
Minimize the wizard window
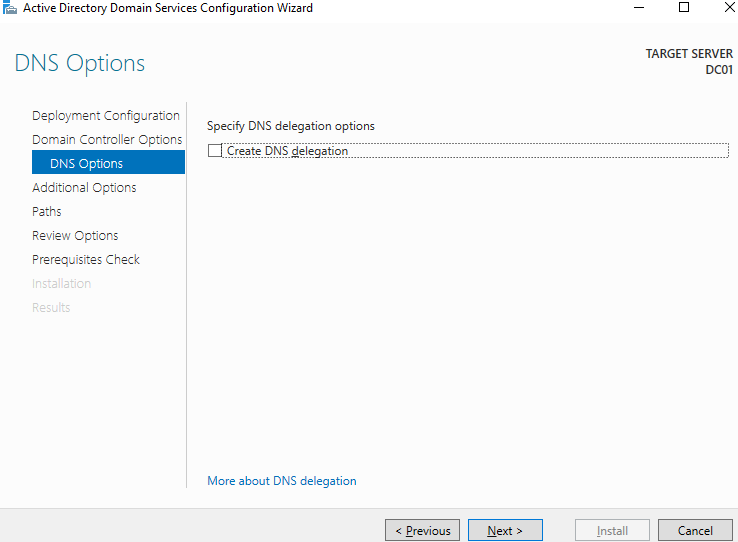tap(639, 8)
